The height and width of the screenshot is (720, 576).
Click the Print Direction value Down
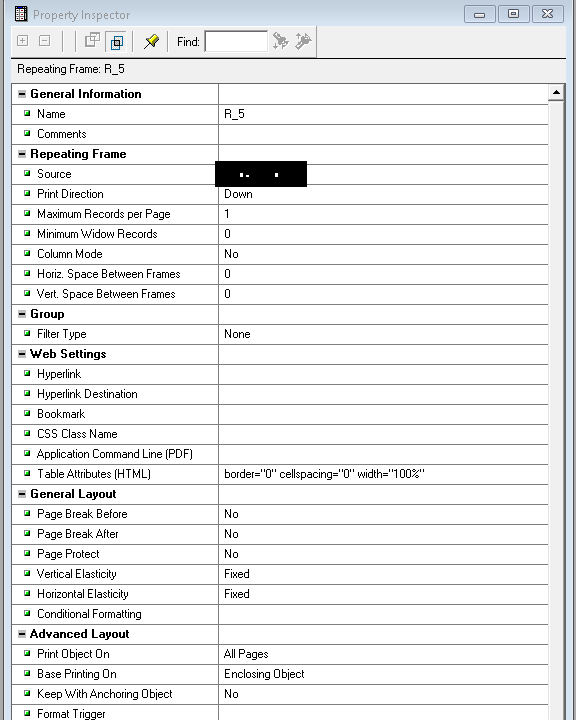238,194
